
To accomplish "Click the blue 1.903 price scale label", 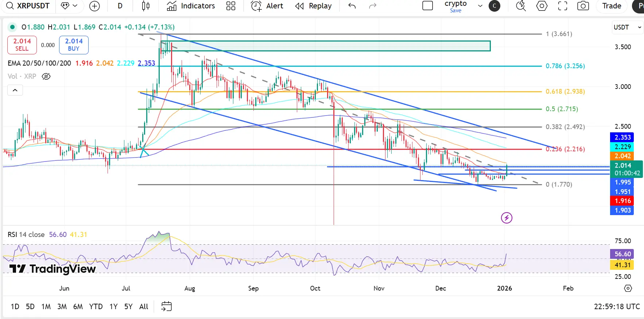I will pyautogui.click(x=622, y=210).
